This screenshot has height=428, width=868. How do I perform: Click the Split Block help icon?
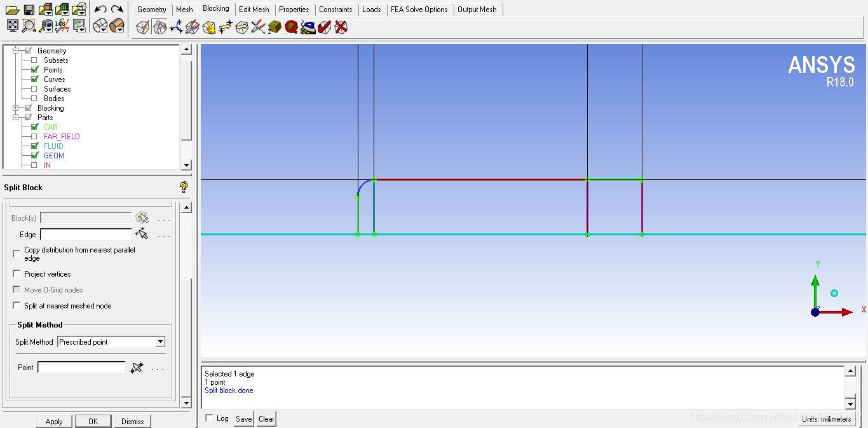(x=183, y=187)
